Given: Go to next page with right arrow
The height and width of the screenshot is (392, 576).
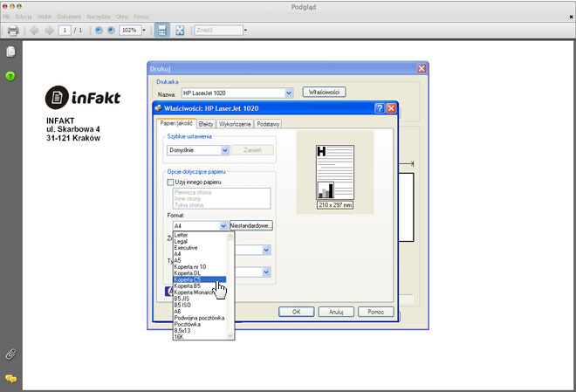Looking at the screenshot, I should click(x=49, y=31).
